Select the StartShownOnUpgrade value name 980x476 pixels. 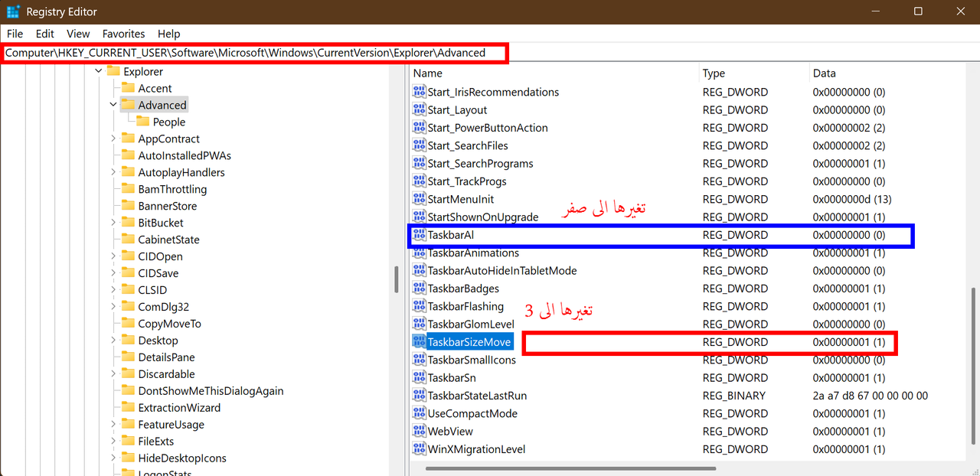click(x=483, y=217)
